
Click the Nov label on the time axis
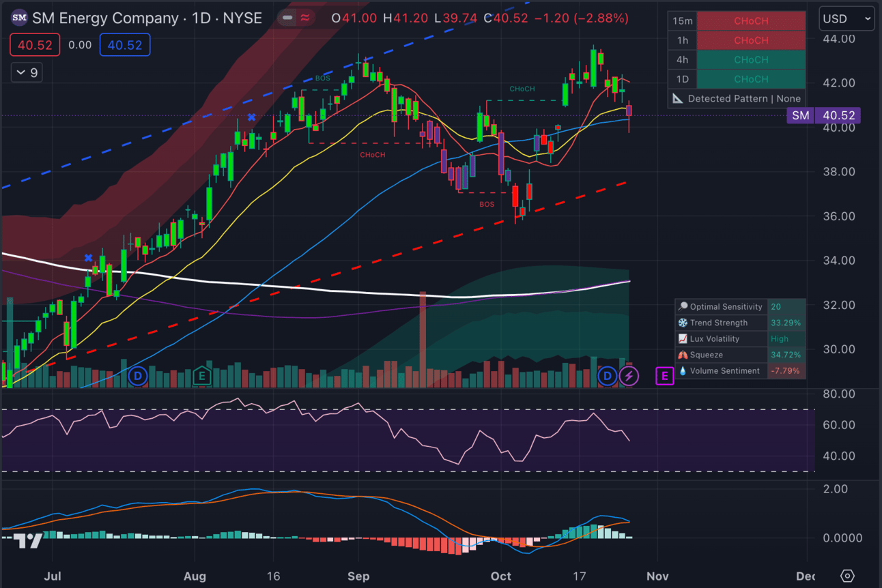657,576
